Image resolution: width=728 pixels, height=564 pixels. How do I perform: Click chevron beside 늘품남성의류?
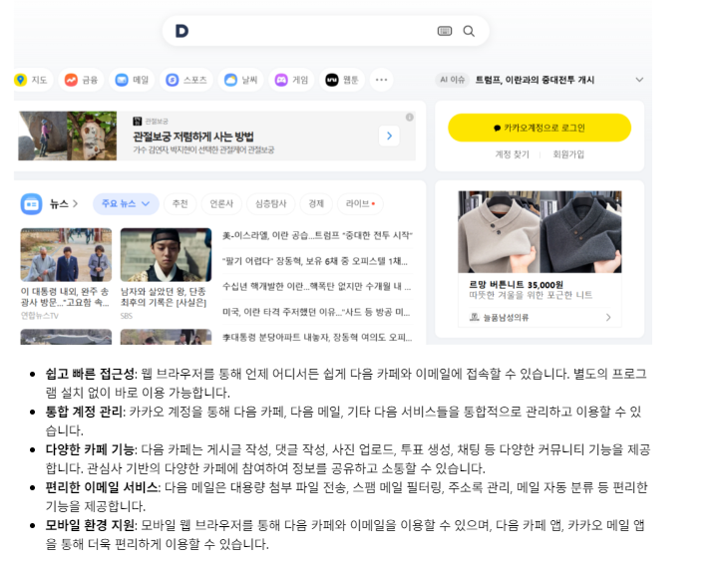608,318
